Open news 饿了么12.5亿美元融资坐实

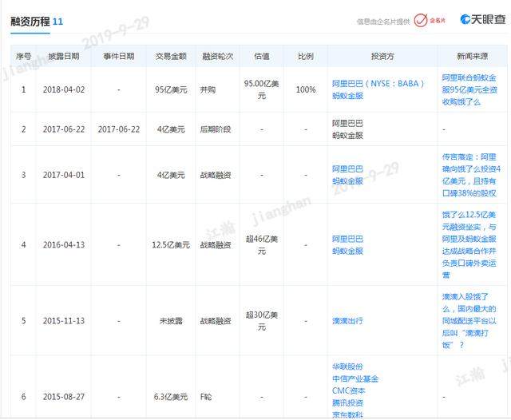tap(469, 244)
